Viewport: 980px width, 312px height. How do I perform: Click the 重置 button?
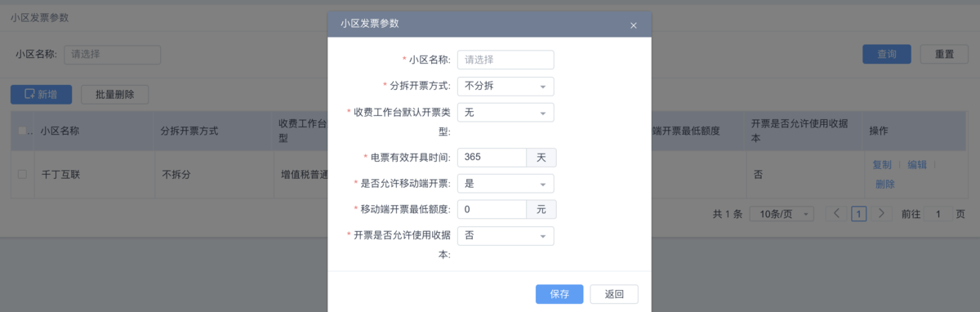944,54
